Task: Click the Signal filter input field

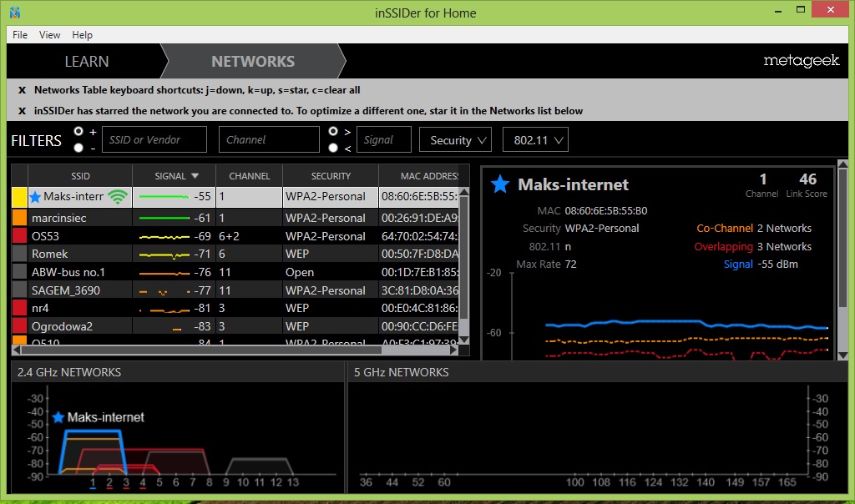Action: 384,139
